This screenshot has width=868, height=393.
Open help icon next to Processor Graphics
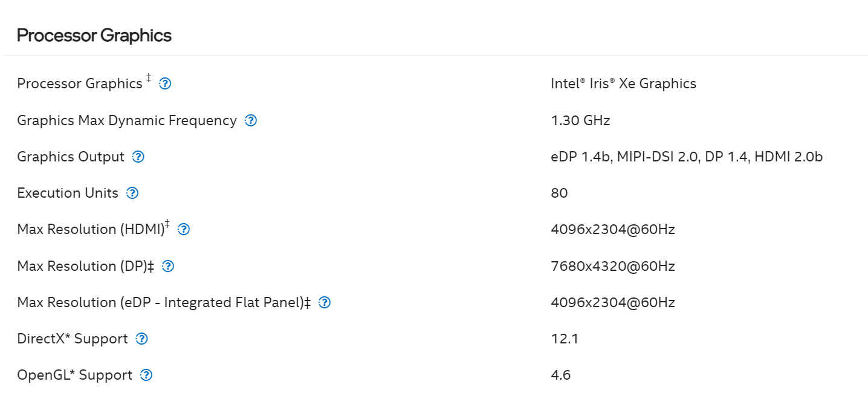pyautogui.click(x=165, y=84)
